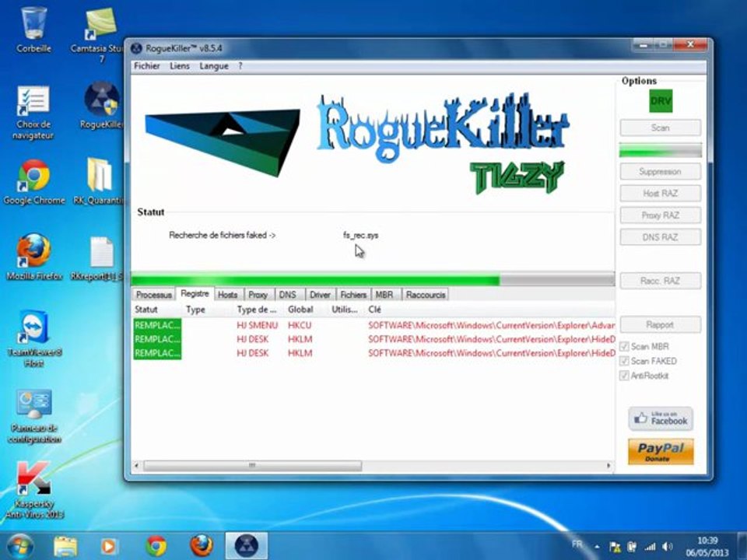Click the FR language indicator in taskbar
This screenshot has width=747, height=560.
(577, 544)
